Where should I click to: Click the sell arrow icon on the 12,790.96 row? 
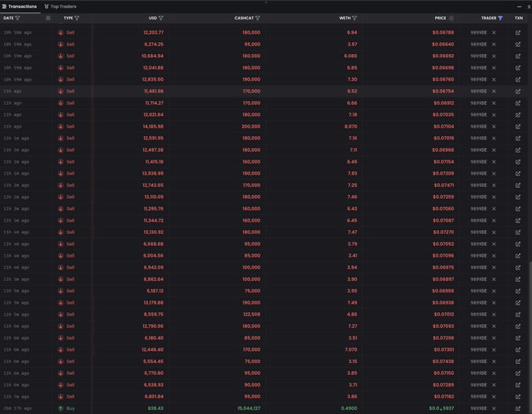pos(60,326)
